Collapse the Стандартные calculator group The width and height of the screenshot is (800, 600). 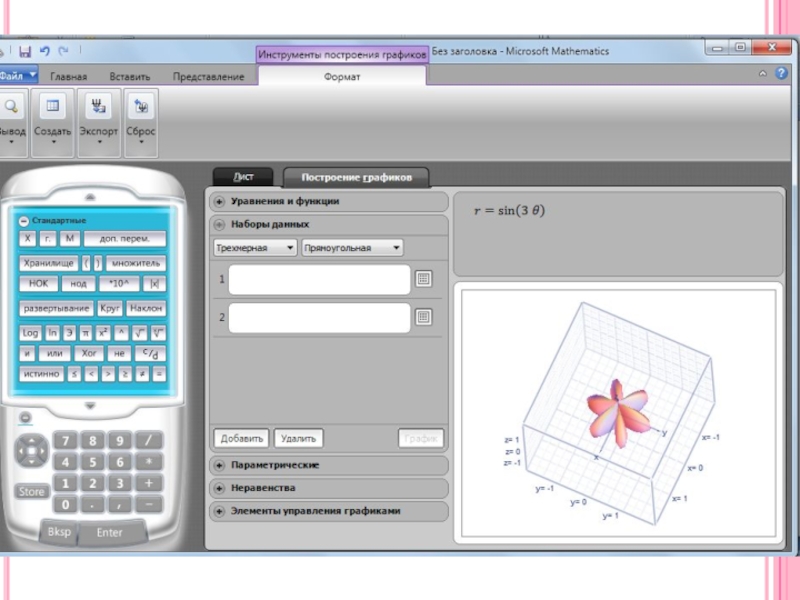23,221
